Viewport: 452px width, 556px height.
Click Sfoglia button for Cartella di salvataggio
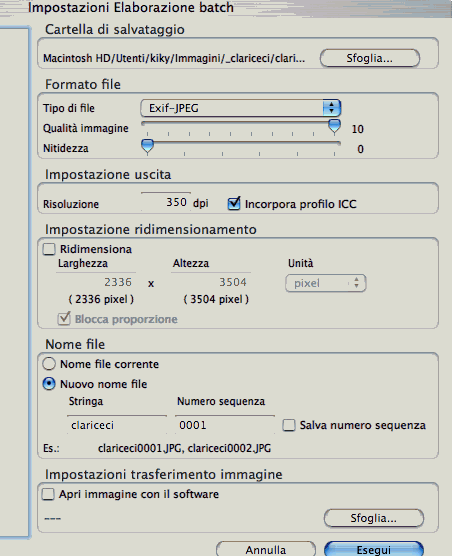(x=370, y=58)
